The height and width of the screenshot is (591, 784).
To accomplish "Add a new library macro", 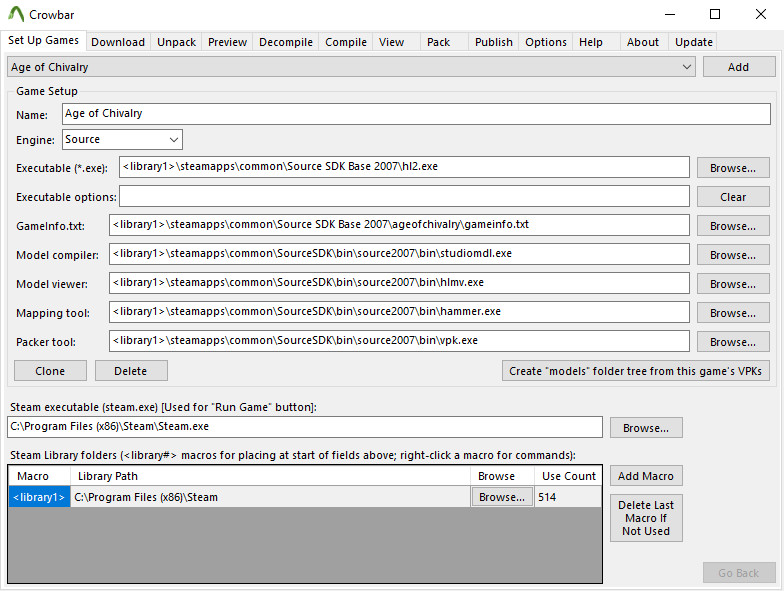I will (x=646, y=476).
